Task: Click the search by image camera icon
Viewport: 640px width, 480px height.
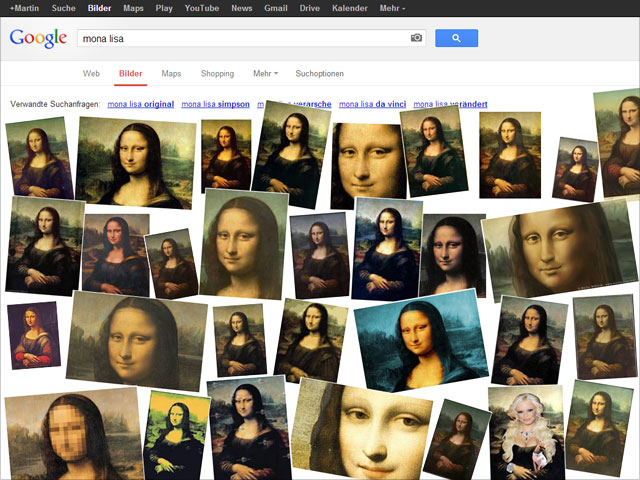Action: (x=416, y=38)
